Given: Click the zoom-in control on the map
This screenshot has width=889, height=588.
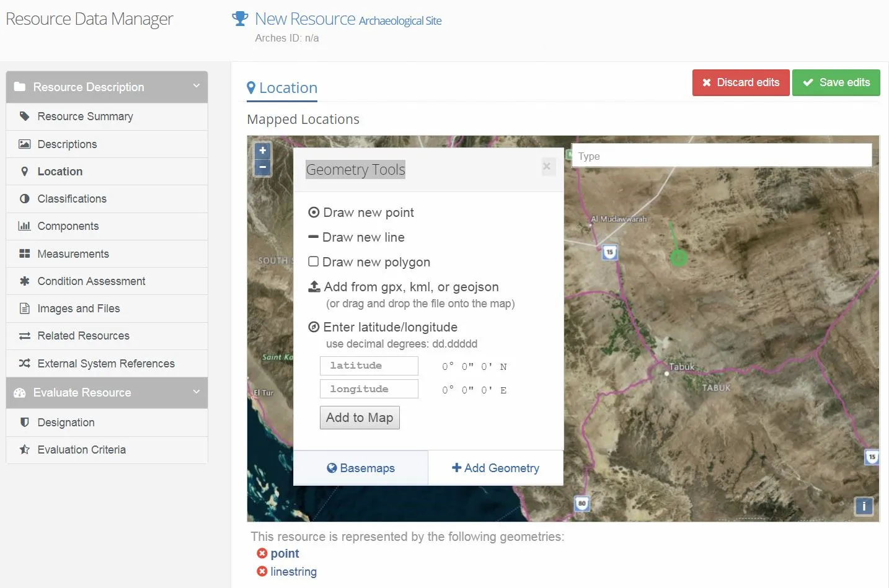Looking at the screenshot, I should [262, 150].
